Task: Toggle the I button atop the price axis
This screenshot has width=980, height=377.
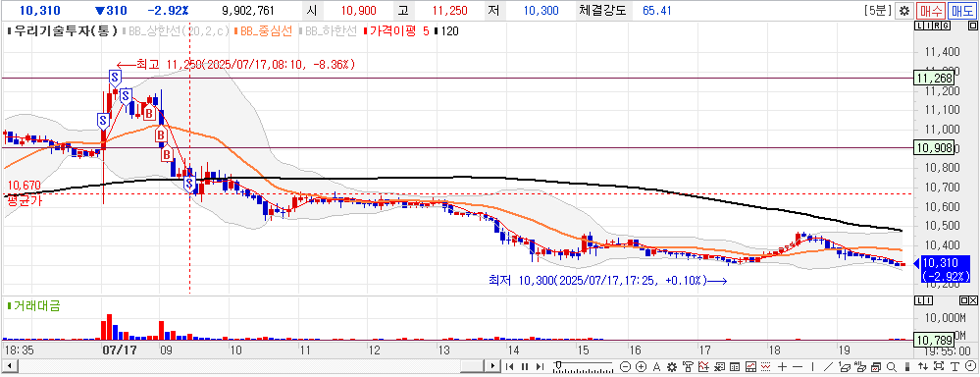Action: 927,26
